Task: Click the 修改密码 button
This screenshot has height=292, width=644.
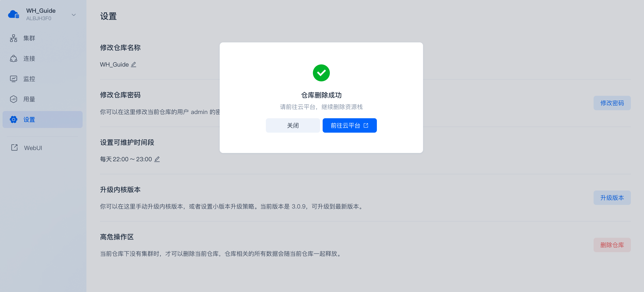Action: [x=612, y=103]
